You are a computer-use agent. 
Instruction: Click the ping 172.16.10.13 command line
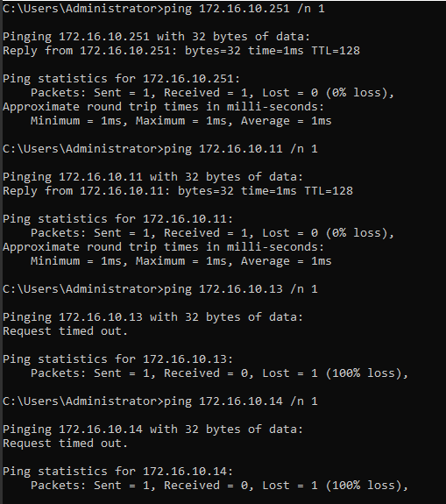[160, 289]
